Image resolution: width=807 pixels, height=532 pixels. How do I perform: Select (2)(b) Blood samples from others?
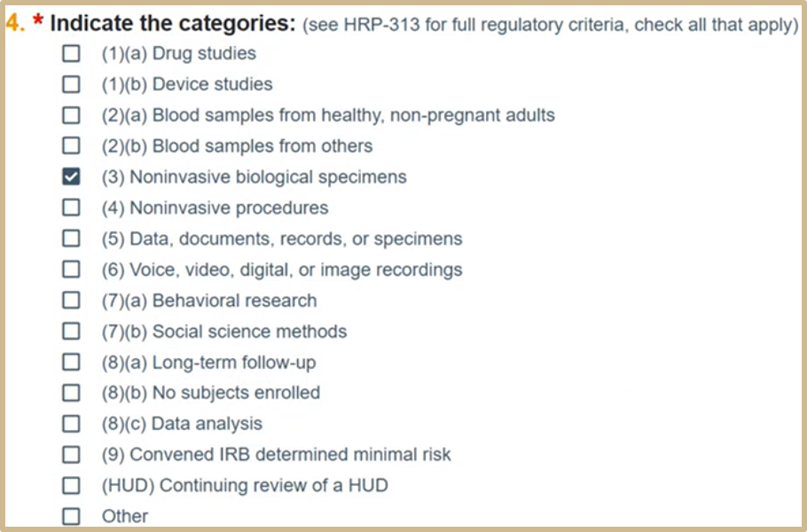click(x=71, y=146)
